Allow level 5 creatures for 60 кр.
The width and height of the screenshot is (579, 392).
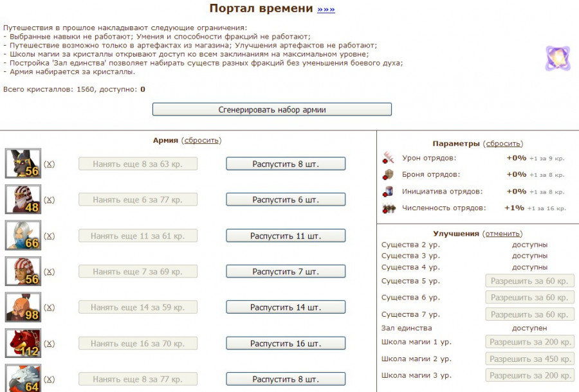[529, 281]
